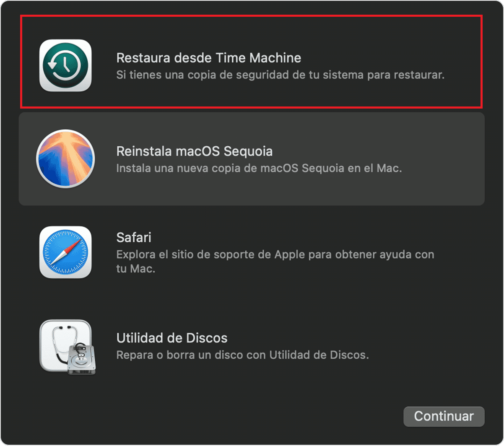Viewport: 504px width, 446px height.
Task: Click "Instala una nueva copia de macOS" description
Action: (259, 169)
